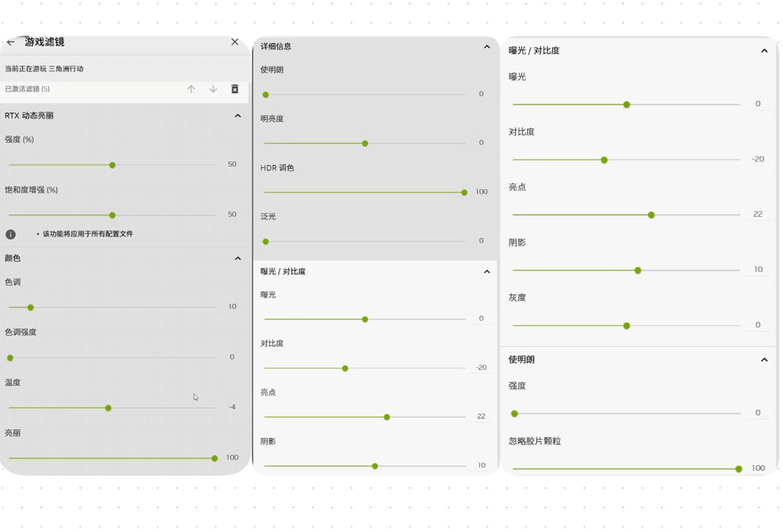Click the 强度 (%) slider handle
783x532 pixels.
tap(112, 165)
